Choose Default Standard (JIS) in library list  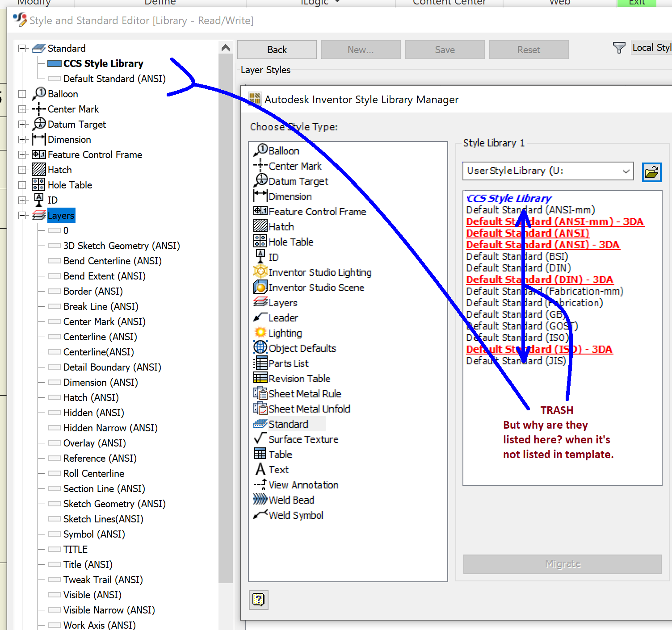(x=516, y=361)
